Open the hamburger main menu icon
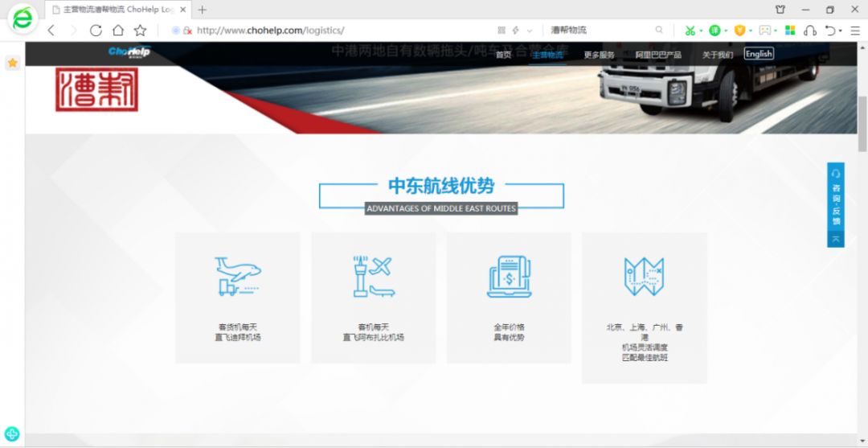The height and width of the screenshot is (448, 868). [854, 31]
